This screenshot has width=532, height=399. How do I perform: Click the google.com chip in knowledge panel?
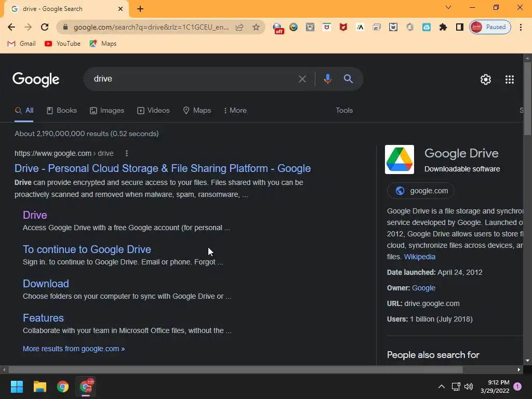420,191
